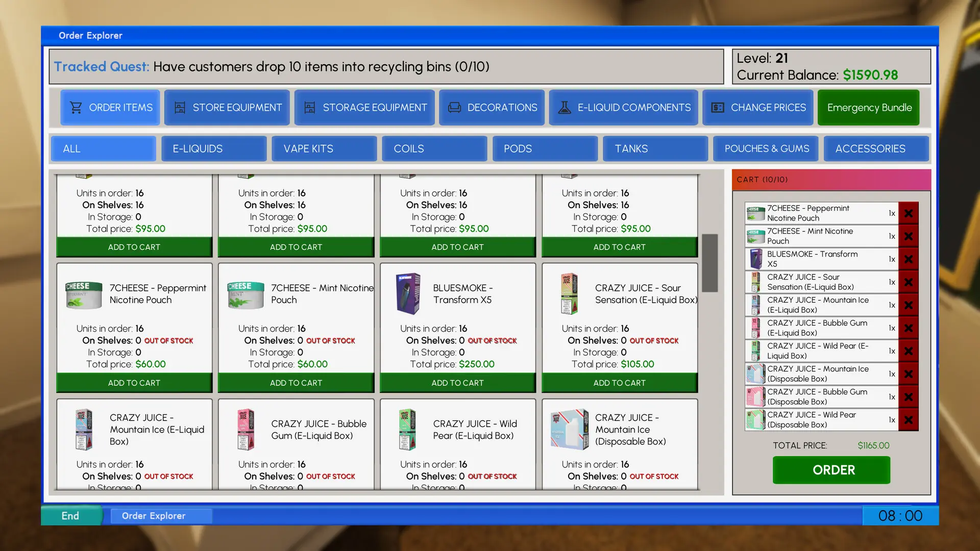Click the 08:00 clock on the taskbar
This screenshot has width=980, height=551.
[x=900, y=516]
